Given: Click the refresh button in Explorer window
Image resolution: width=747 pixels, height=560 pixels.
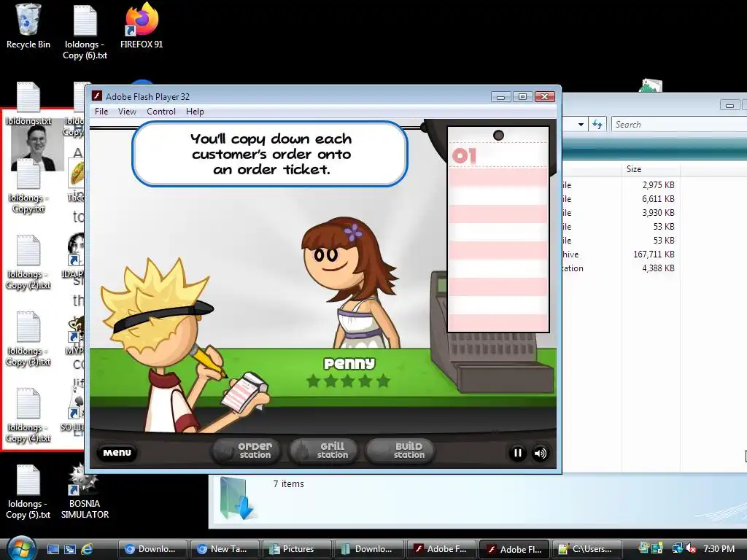Looking at the screenshot, I should [x=597, y=124].
